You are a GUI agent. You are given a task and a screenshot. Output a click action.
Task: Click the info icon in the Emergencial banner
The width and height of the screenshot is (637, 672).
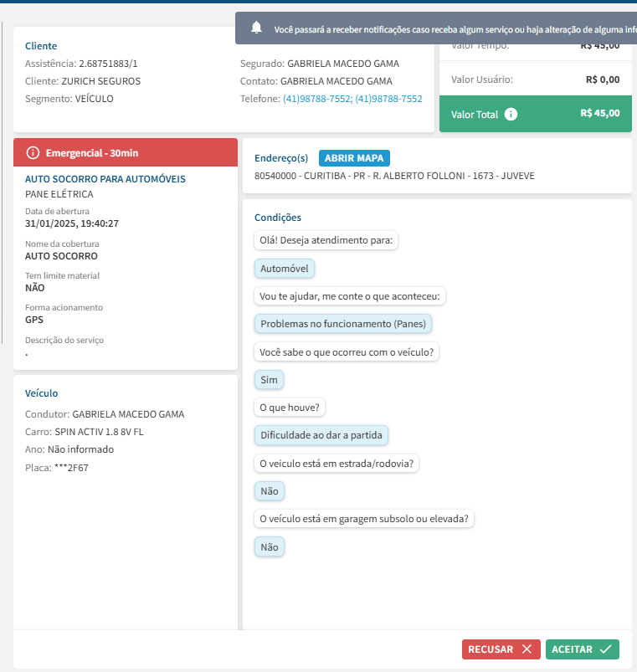33,153
